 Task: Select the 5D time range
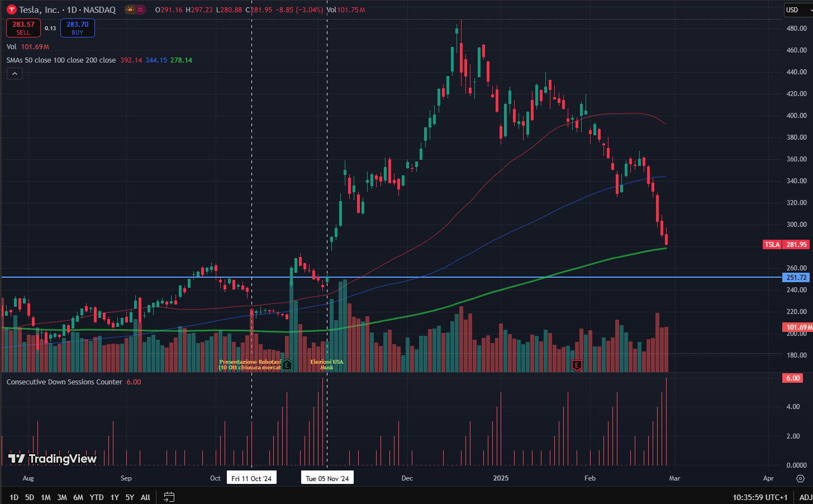30,497
